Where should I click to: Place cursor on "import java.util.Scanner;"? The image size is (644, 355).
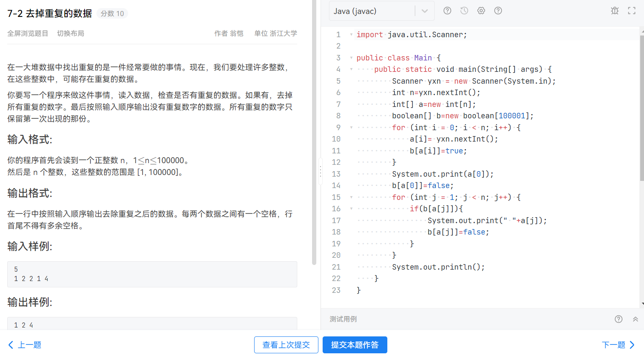tap(411, 35)
